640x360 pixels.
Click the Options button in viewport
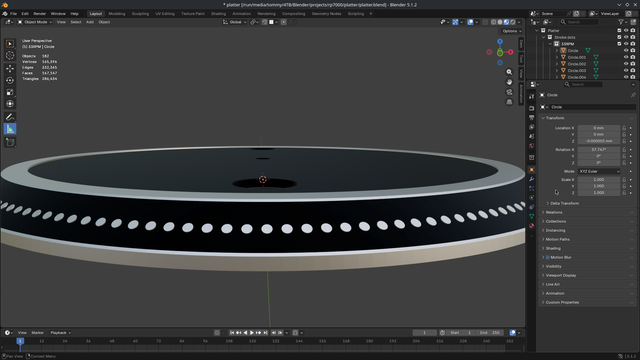pos(511,31)
